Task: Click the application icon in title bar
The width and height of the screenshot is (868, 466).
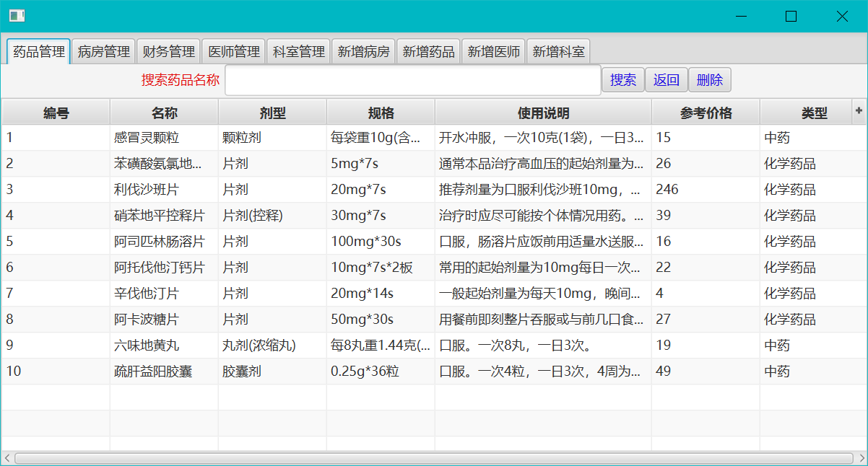Action: [x=17, y=16]
